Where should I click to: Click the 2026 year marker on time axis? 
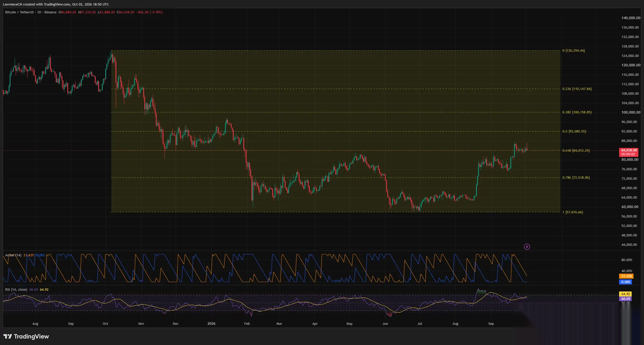click(x=211, y=323)
